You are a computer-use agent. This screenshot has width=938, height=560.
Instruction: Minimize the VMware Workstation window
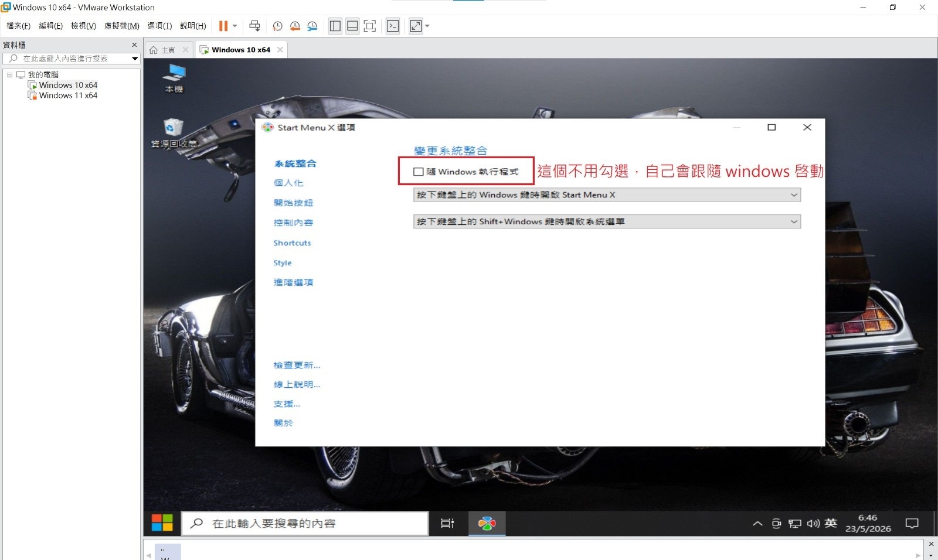863,8
